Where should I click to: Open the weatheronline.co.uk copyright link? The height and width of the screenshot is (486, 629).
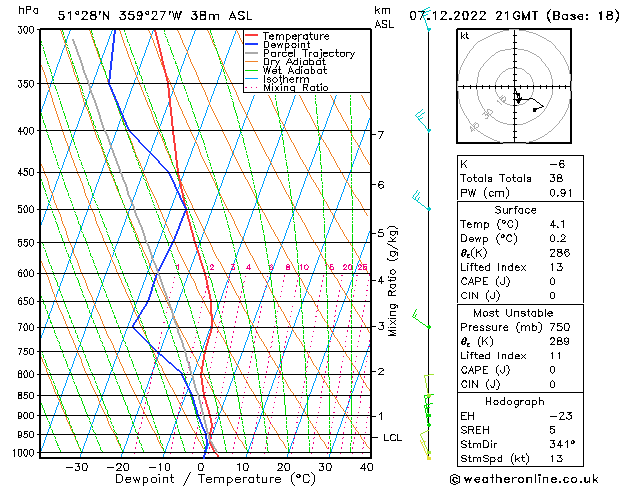pos(536,478)
